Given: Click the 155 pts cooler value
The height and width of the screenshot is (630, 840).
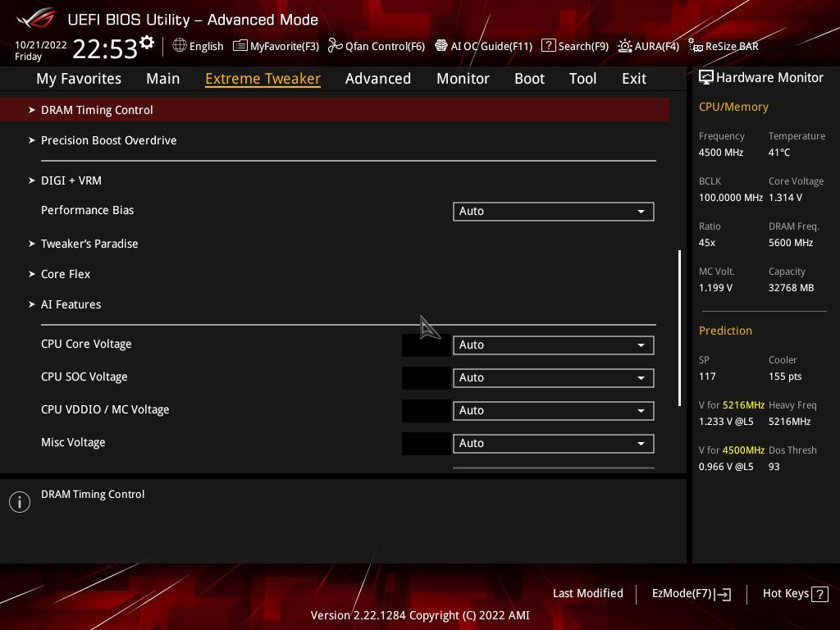Looking at the screenshot, I should [x=785, y=377].
